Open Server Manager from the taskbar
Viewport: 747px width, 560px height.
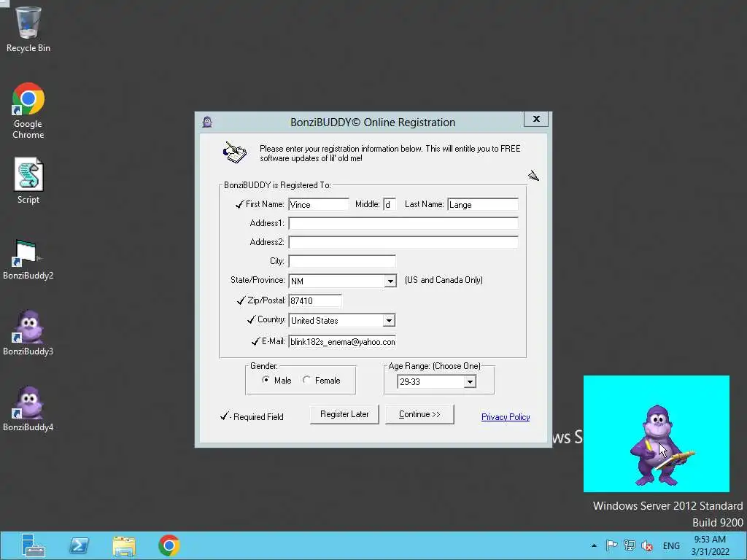pos(33,545)
